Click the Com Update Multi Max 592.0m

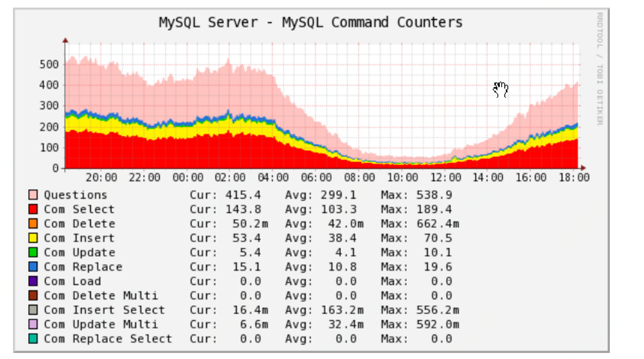438,324
